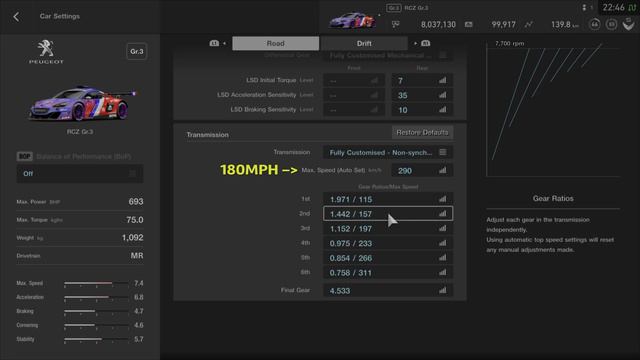Click the Gr.3 badge in top bar
Screen dimensions: 640x360
click(393, 8)
